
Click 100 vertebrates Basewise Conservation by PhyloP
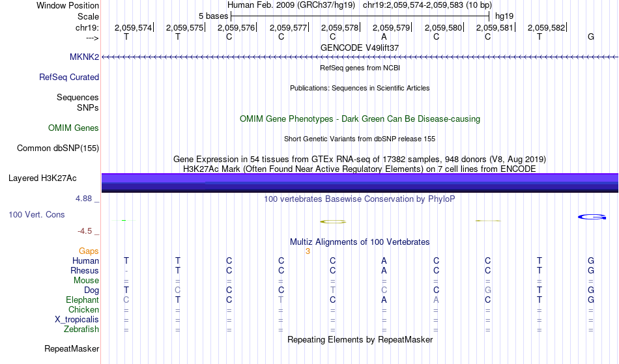360,199
